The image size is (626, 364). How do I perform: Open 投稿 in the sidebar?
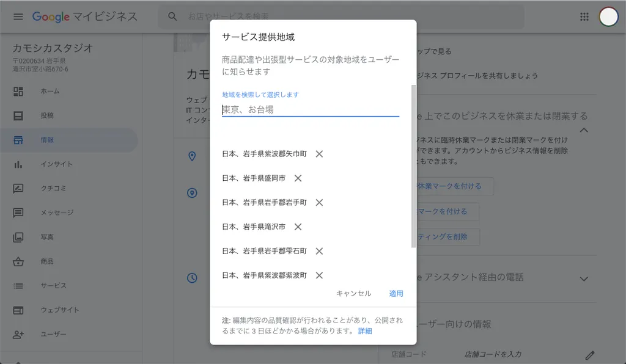pos(69,115)
